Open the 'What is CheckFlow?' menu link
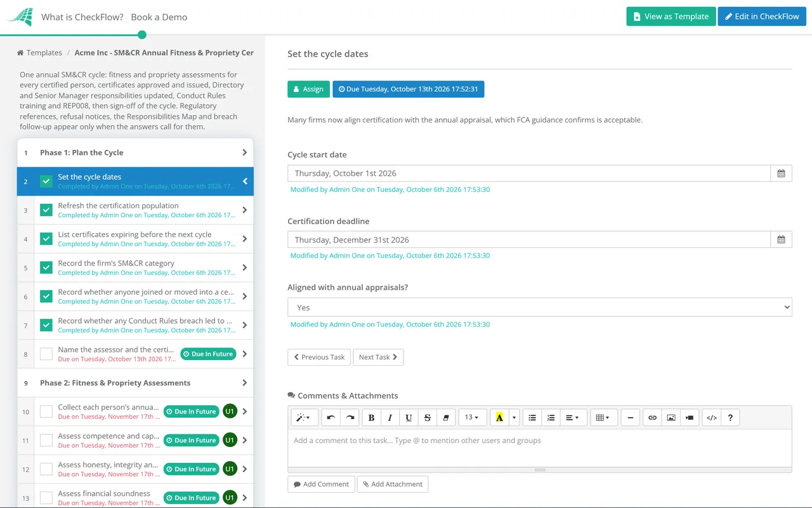 [x=82, y=17]
